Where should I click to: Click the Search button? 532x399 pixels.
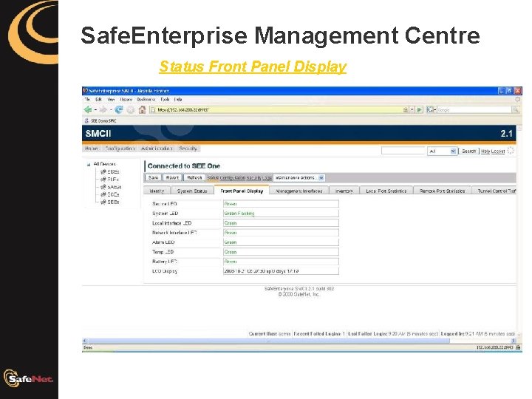point(469,151)
